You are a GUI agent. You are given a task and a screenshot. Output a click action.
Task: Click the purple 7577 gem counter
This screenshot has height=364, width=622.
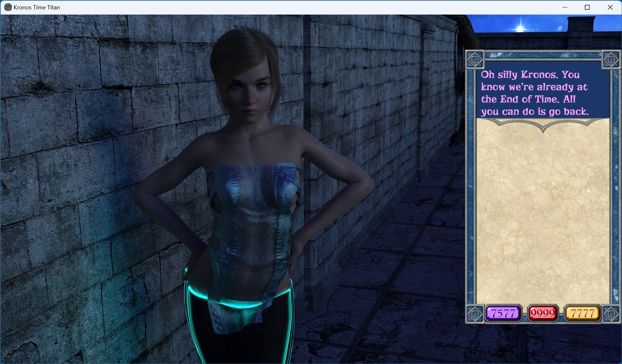click(503, 313)
